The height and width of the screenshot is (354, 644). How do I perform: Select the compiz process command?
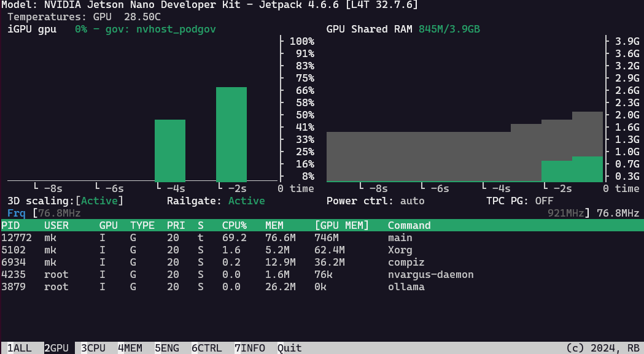(406, 263)
